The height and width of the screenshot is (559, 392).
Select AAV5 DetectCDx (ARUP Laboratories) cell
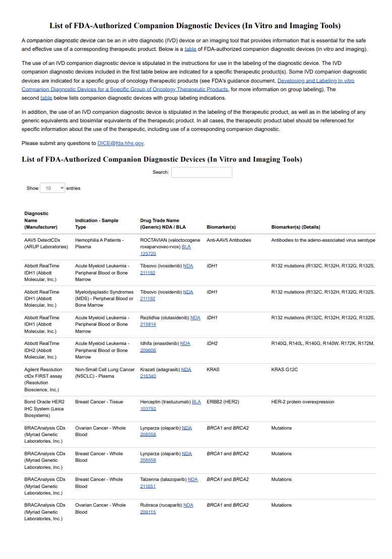(x=46, y=244)
